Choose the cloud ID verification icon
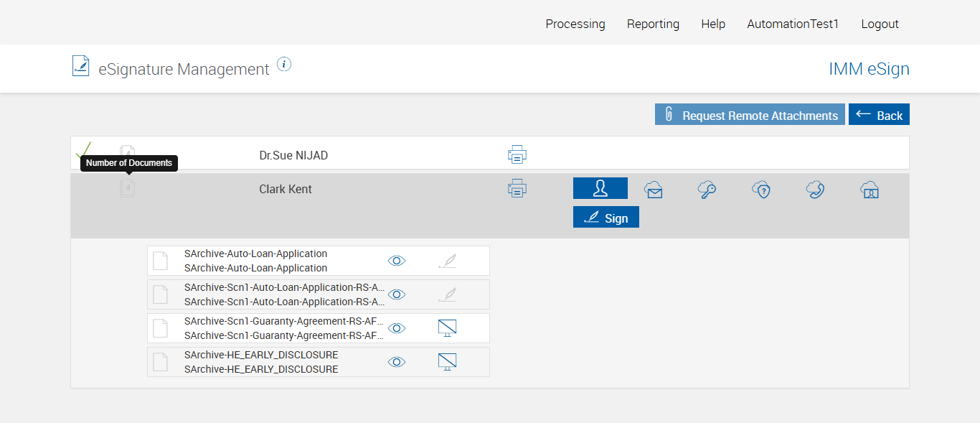This screenshot has height=423, width=980. pos(870,189)
